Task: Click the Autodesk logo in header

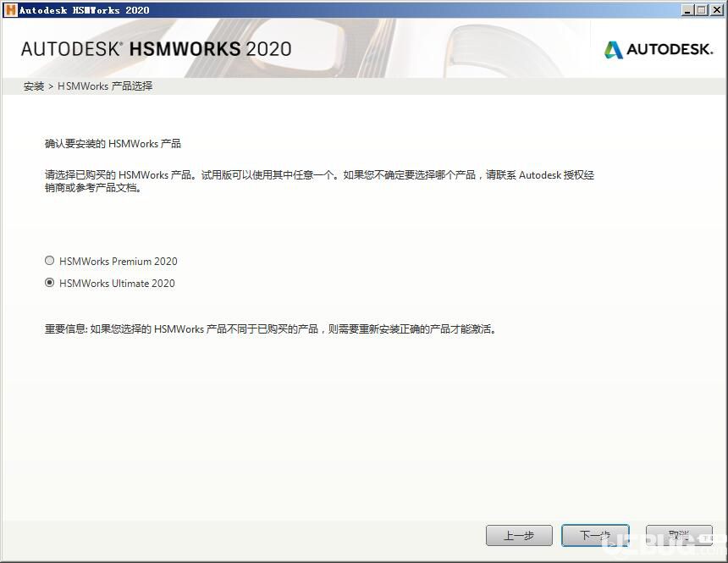Action: [659, 49]
